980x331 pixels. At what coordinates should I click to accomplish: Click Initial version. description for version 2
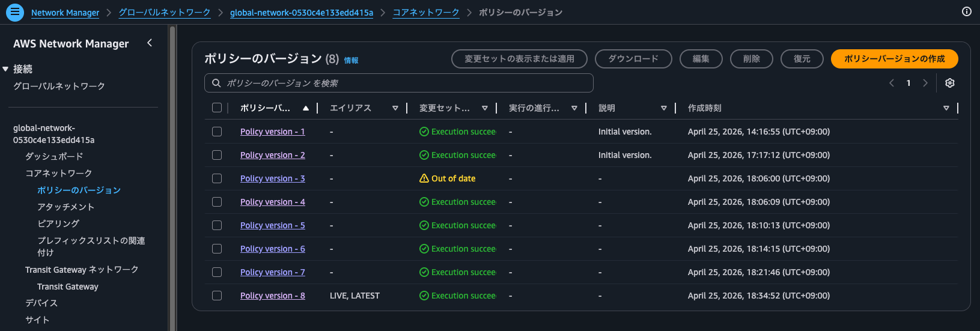coord(625,155)
